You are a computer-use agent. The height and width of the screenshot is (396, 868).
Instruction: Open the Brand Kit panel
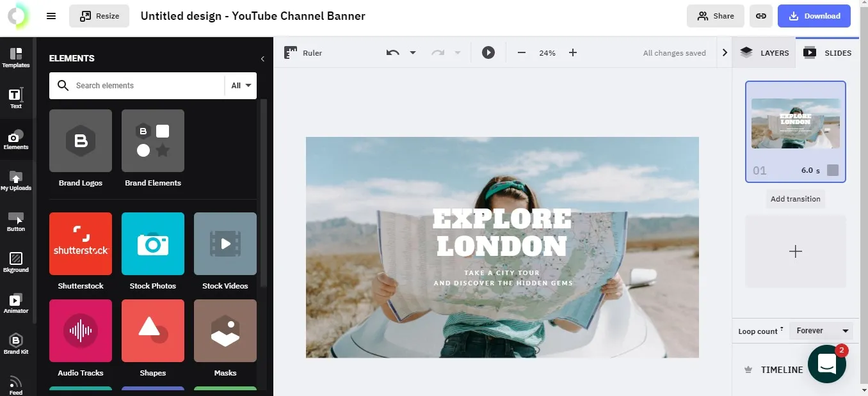tap(16, 344)
